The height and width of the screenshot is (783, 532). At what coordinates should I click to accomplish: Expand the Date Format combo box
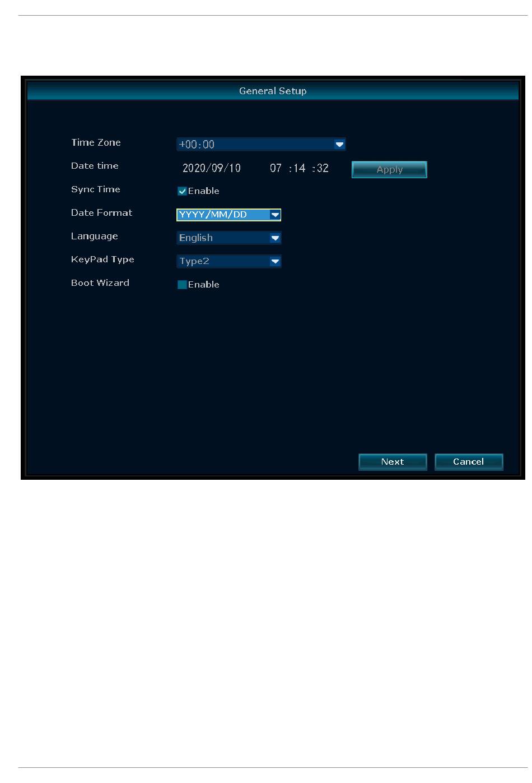click(228, 215)
